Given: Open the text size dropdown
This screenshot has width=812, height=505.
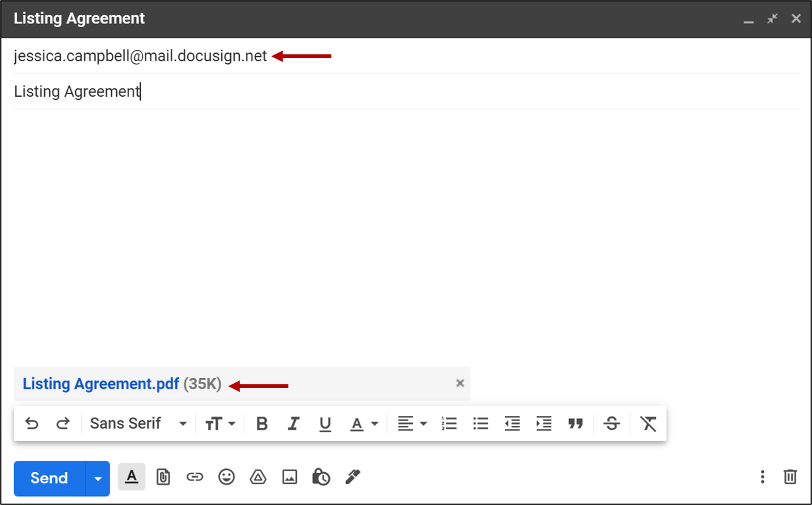Looking at the screenshot, I should tap(220, 423).
